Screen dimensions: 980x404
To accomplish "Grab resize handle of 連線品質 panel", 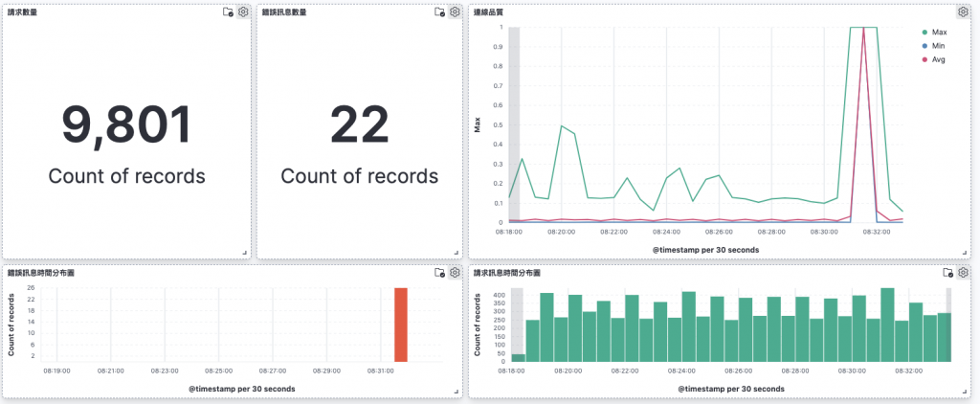I will [965, 253].
